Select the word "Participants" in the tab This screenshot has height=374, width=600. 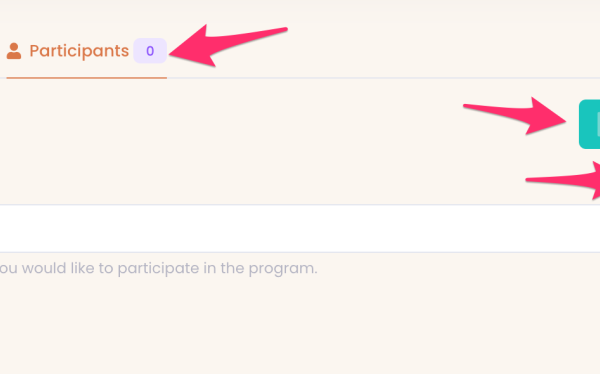point(79,51)
